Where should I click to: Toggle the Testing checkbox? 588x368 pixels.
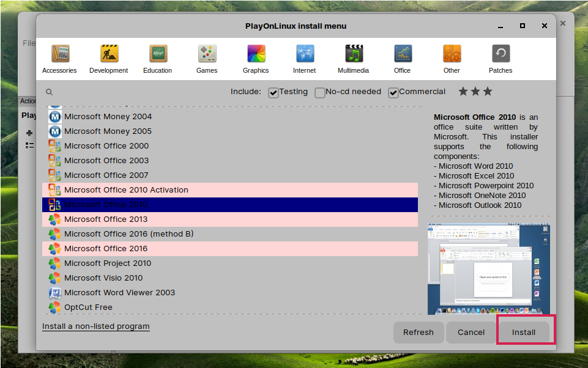tap(274, 92)
